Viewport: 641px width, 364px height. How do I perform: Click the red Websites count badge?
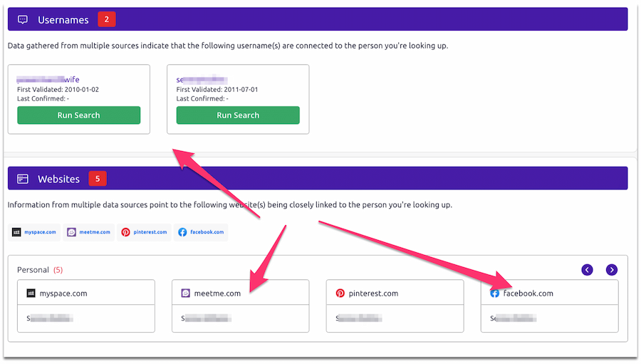98,179
